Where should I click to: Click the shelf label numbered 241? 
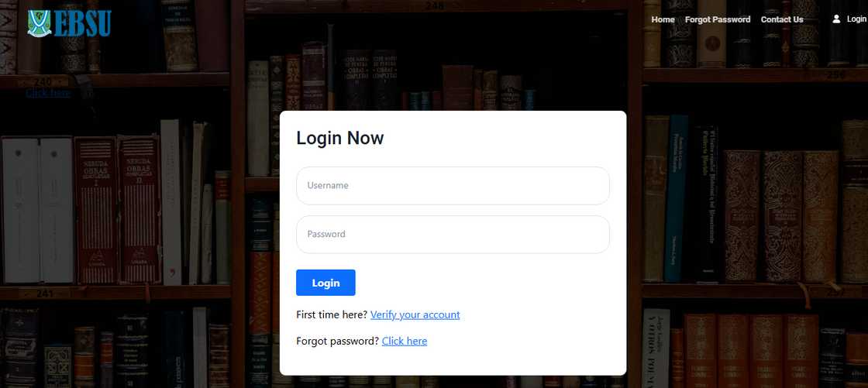click(44, 294)
